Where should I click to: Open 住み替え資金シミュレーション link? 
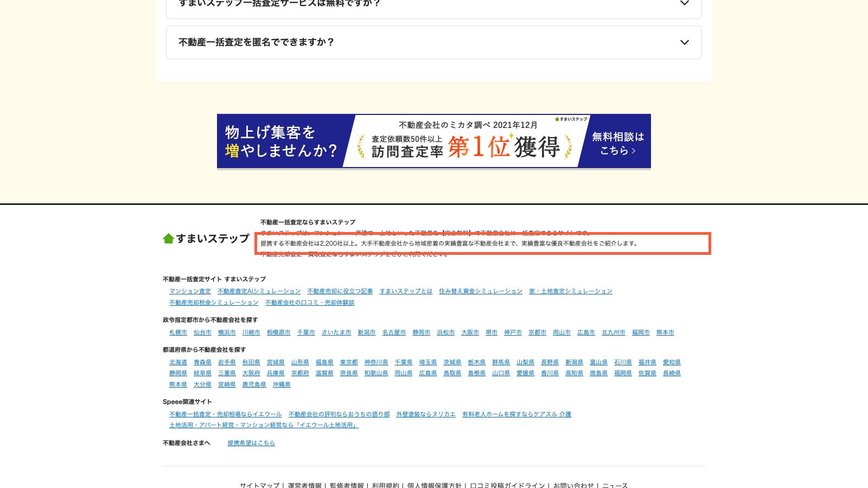(x=481, y=291)
